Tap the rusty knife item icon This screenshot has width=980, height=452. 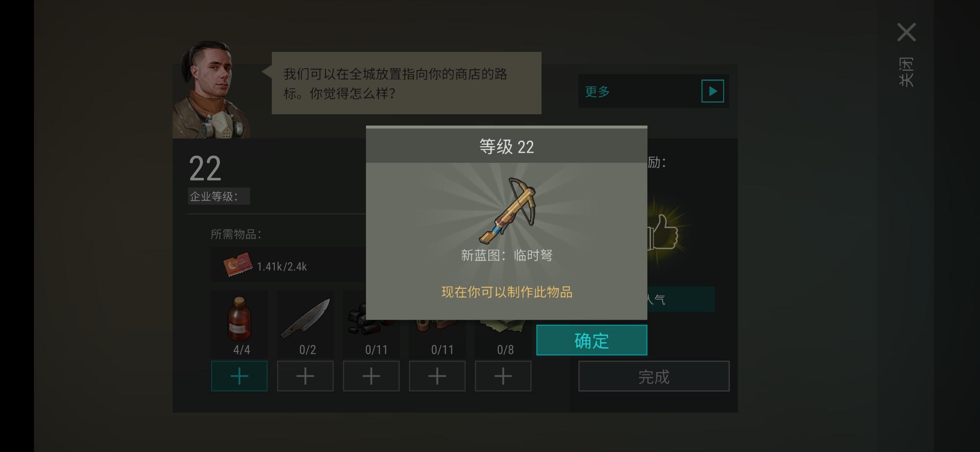305,318
